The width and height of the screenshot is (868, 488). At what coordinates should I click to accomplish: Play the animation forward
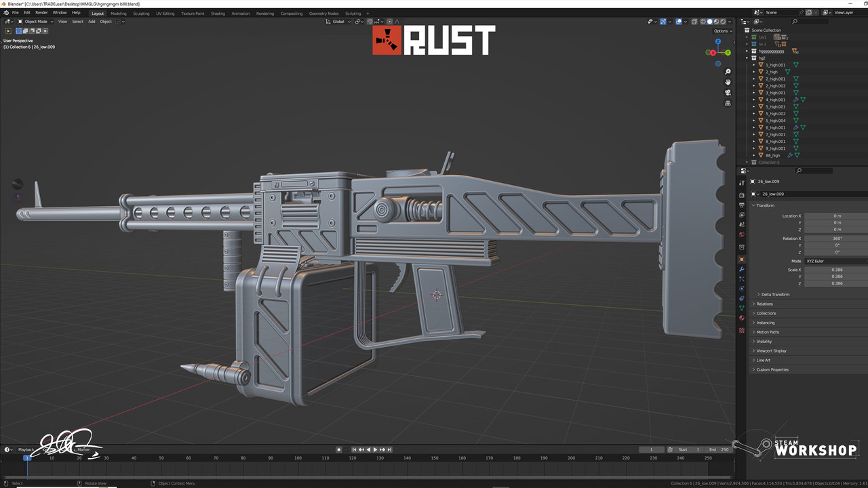(x=375, y=449)
